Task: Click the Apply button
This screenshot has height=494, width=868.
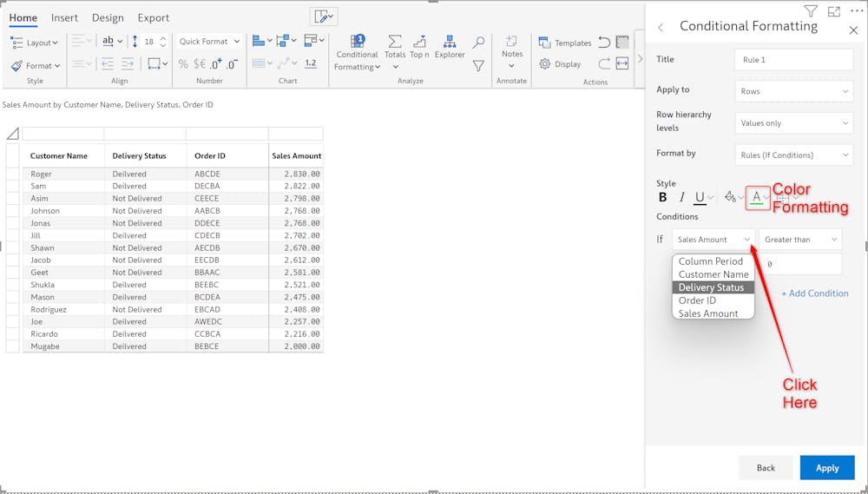Action: click(826, 468)
